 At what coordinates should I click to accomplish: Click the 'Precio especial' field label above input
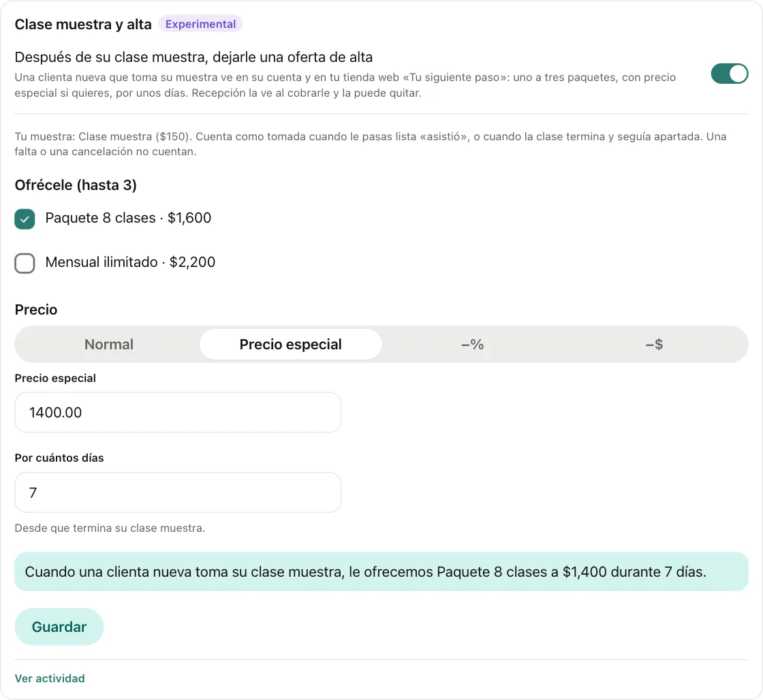click(x=55, y=378)
